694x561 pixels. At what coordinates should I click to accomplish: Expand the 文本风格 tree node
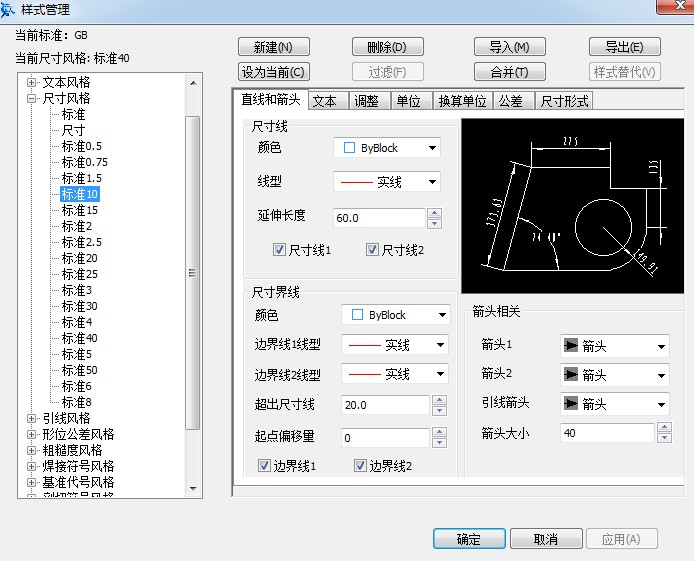tap(32, 82)
